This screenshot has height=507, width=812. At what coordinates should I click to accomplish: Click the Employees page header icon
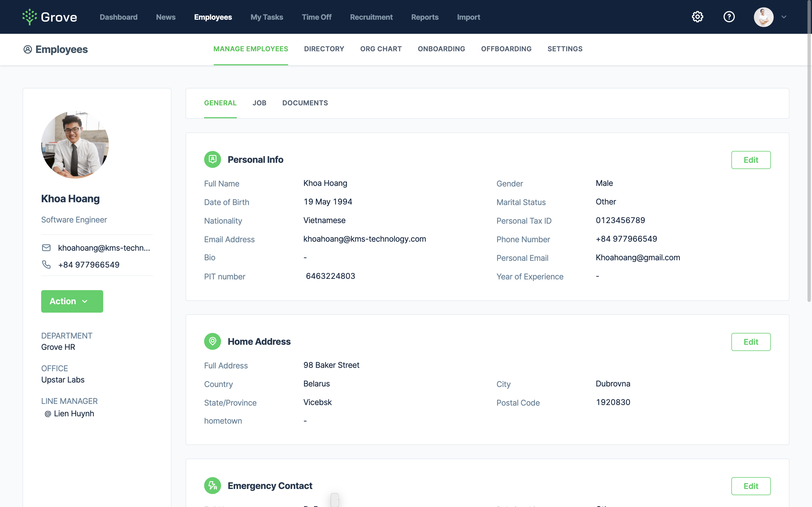(x=28, y=50)
